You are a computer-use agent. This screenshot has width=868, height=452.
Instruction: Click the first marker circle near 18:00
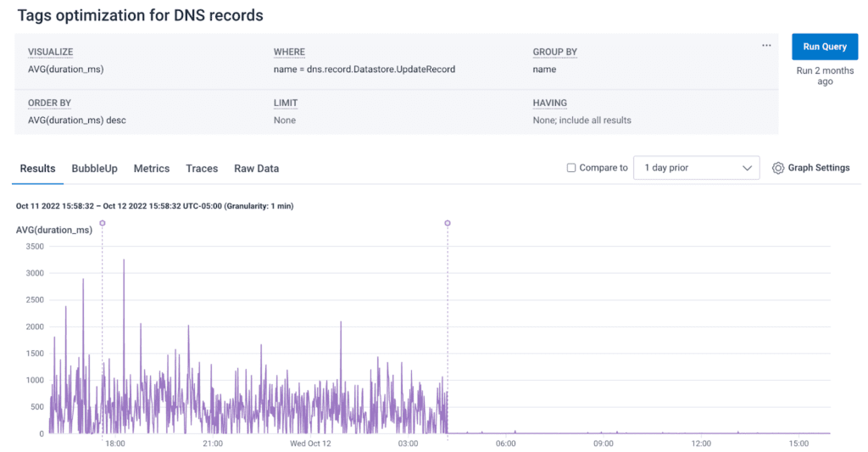(x=103, y=223)
